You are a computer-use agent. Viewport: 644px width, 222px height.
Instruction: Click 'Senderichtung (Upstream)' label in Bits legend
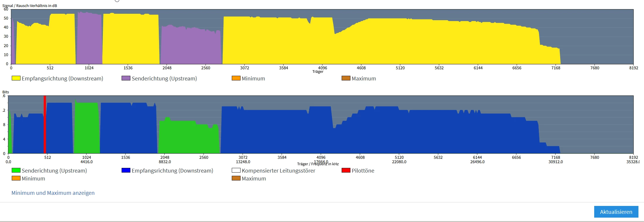[x=54, y=171]
